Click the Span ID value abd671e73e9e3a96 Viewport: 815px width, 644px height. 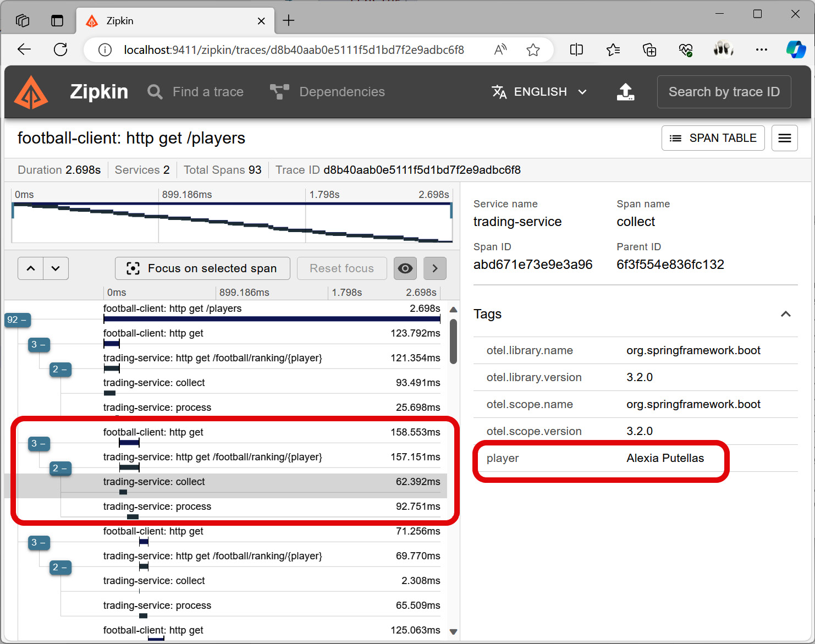pos(533,265)
